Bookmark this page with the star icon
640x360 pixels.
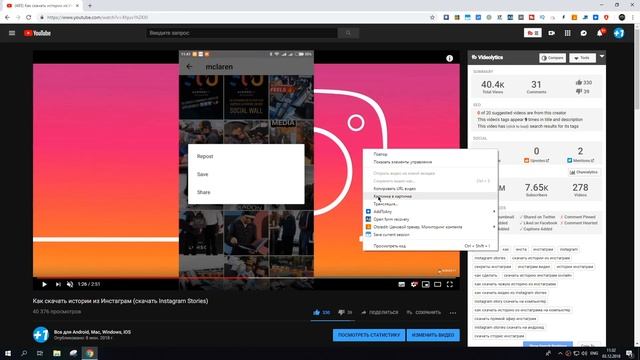tap(432, 18)
